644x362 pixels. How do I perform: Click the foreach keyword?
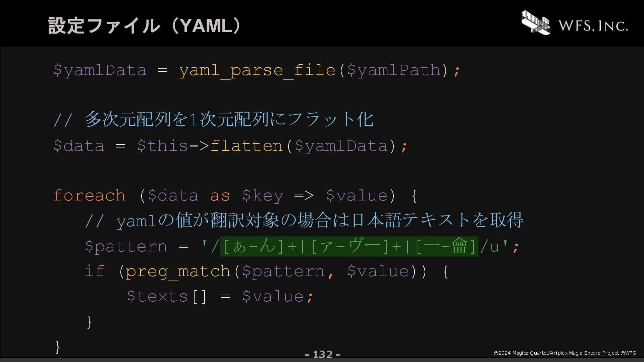coord(90,195)
